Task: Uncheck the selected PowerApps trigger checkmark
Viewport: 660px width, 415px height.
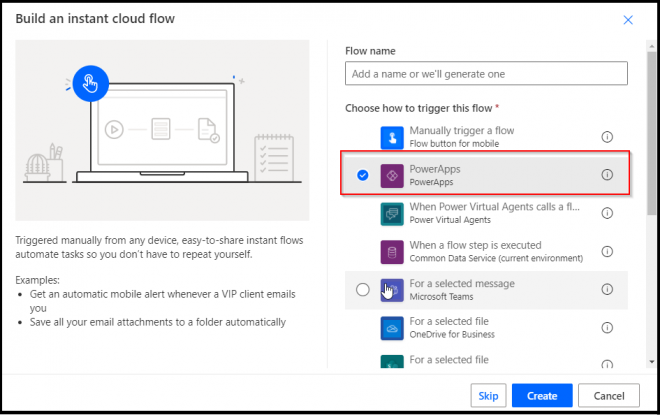Action: click(362, 175)
